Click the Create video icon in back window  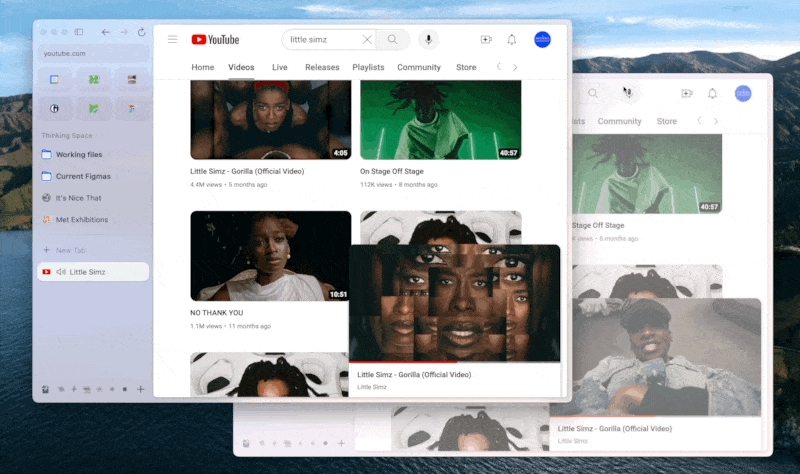687,93
